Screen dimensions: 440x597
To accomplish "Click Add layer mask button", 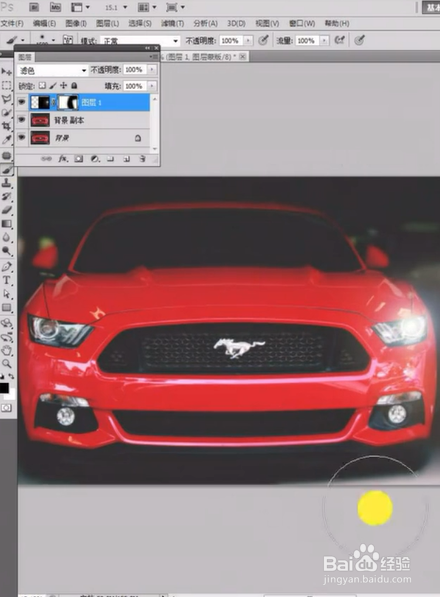I will click(79, 159).
